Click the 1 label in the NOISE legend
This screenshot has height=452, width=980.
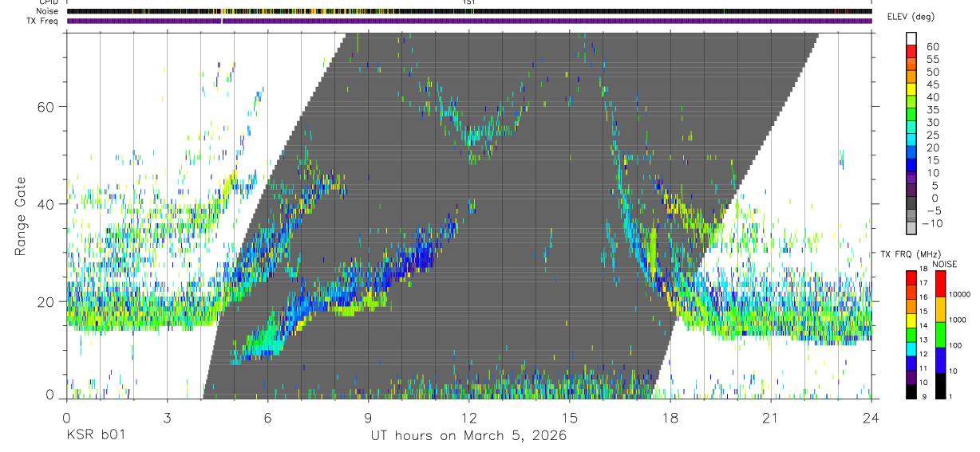(950, 396)
